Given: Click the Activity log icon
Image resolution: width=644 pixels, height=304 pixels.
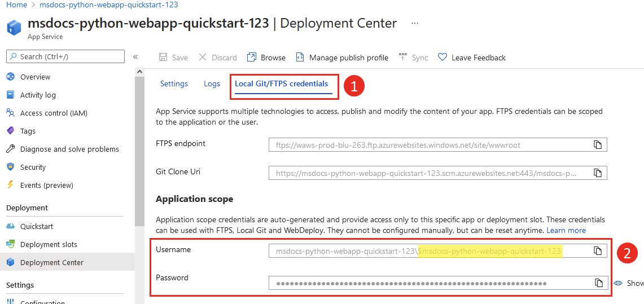Looking at the screenshot, I should [11, 95].
